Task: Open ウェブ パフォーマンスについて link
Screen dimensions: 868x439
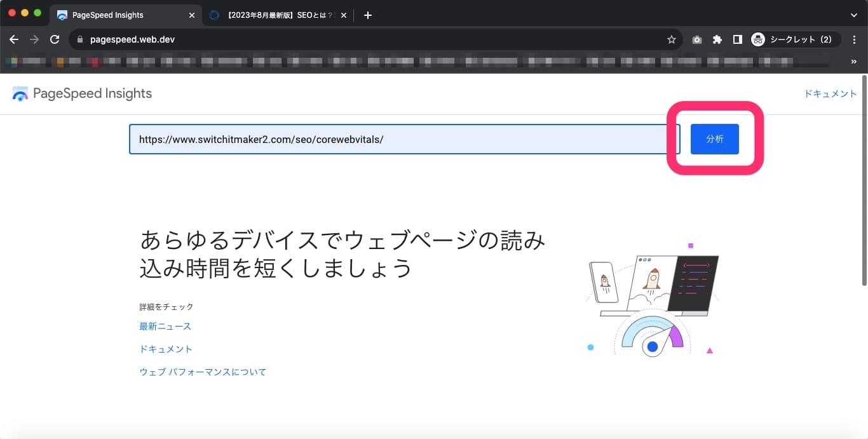Action: point(203,372)
